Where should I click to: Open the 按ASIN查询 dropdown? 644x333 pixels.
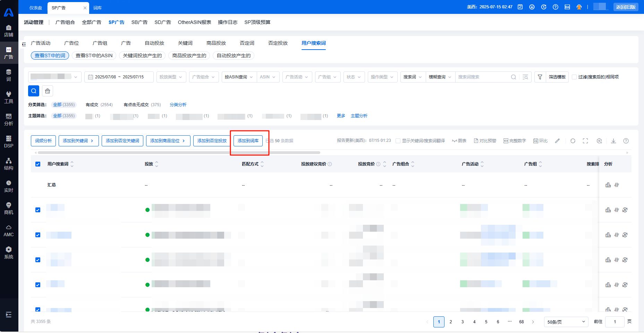click(239, 77)
